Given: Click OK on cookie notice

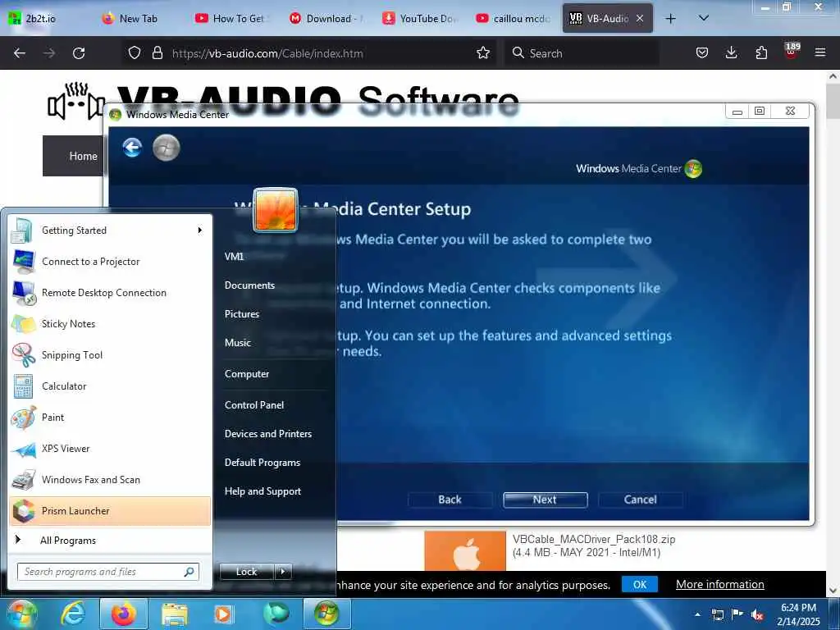Looking at the screenshot, I should [640, 584].
